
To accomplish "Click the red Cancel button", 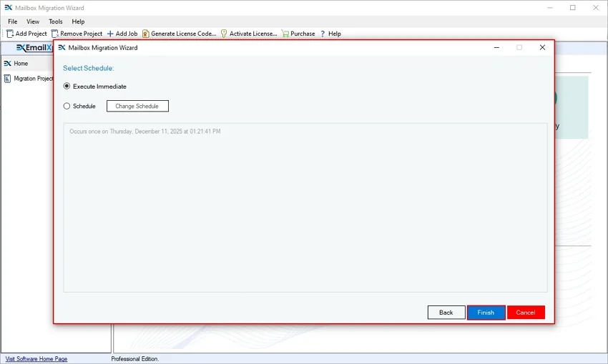I will click(526, 313).
